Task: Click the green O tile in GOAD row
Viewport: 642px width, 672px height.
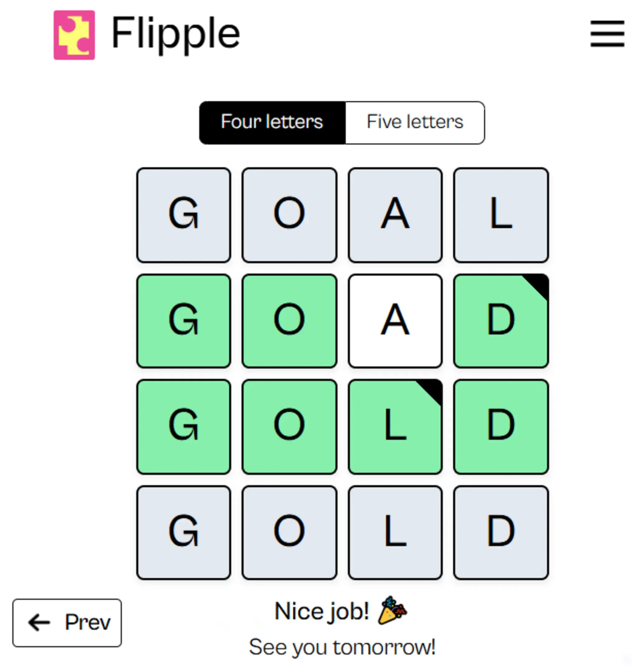Action: point(290,321)
